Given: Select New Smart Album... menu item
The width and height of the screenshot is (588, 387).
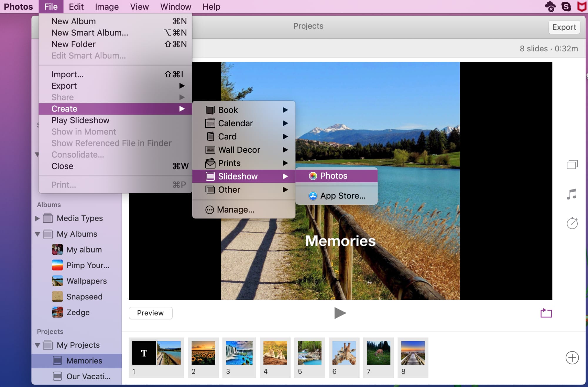Looking at the screenshot, I should [116, 33].
